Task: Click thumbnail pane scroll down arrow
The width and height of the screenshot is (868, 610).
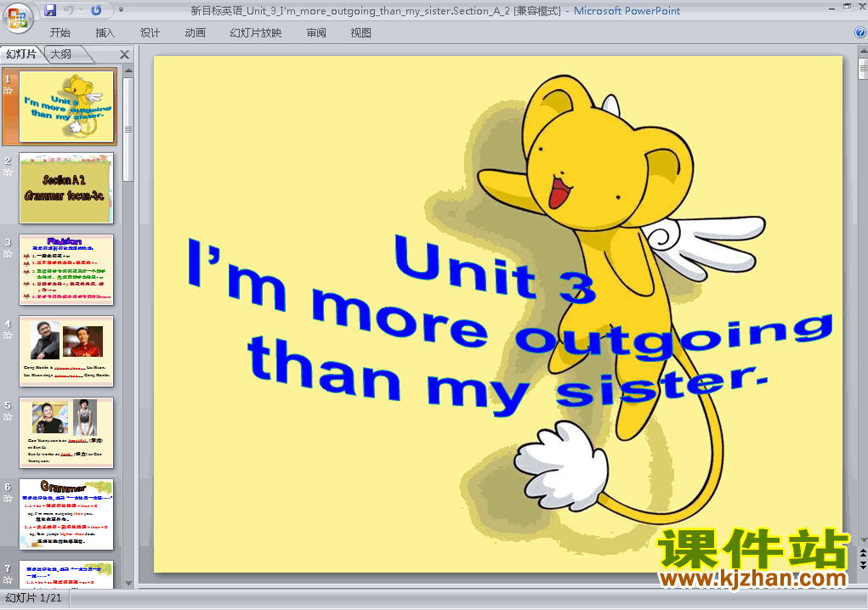Action: pos(128,583)
